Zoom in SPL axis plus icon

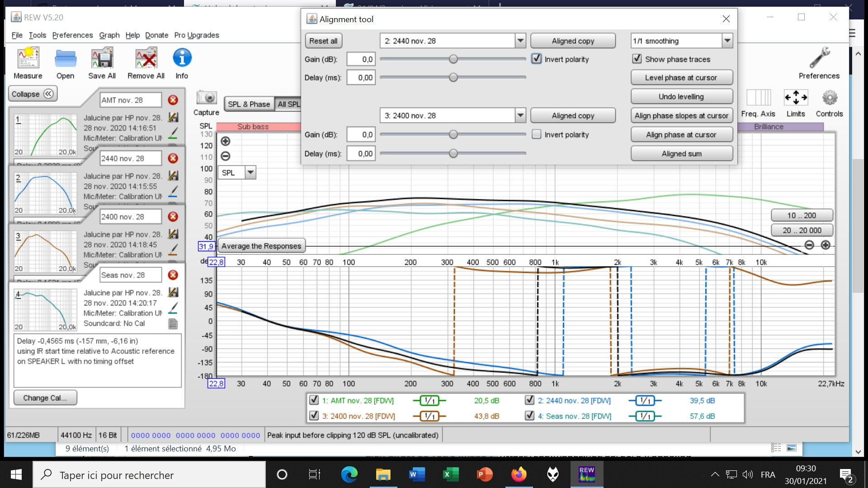point(225,141)
